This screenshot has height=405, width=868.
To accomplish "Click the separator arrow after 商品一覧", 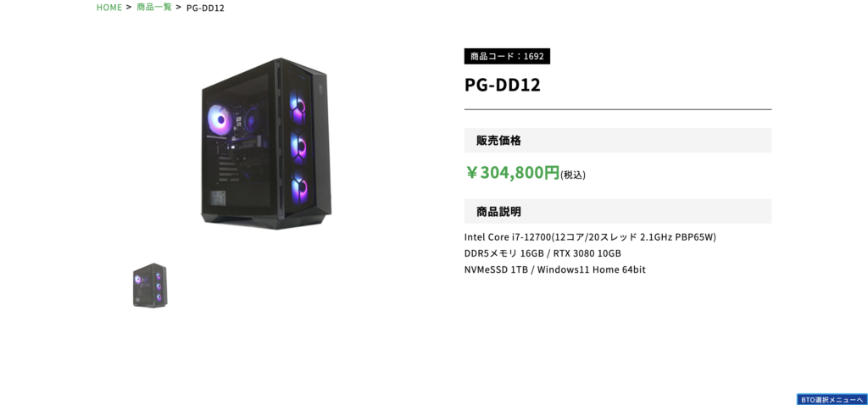I will click(x=179, y=8).
